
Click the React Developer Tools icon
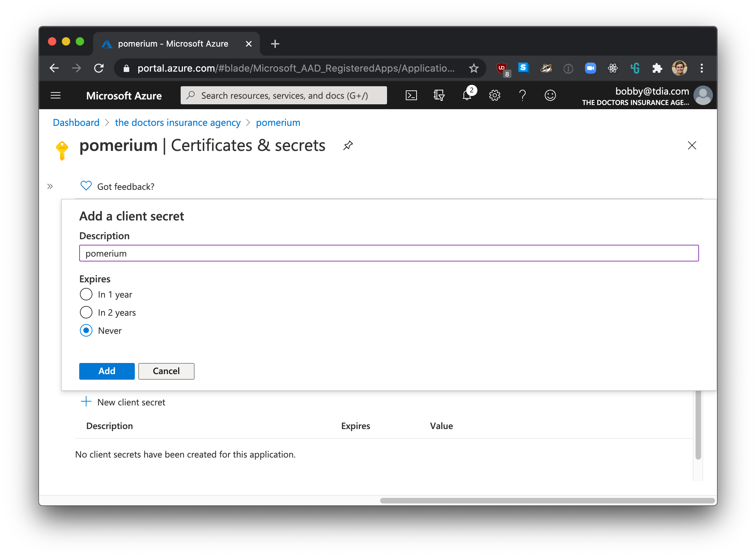[x=613, y=68]
